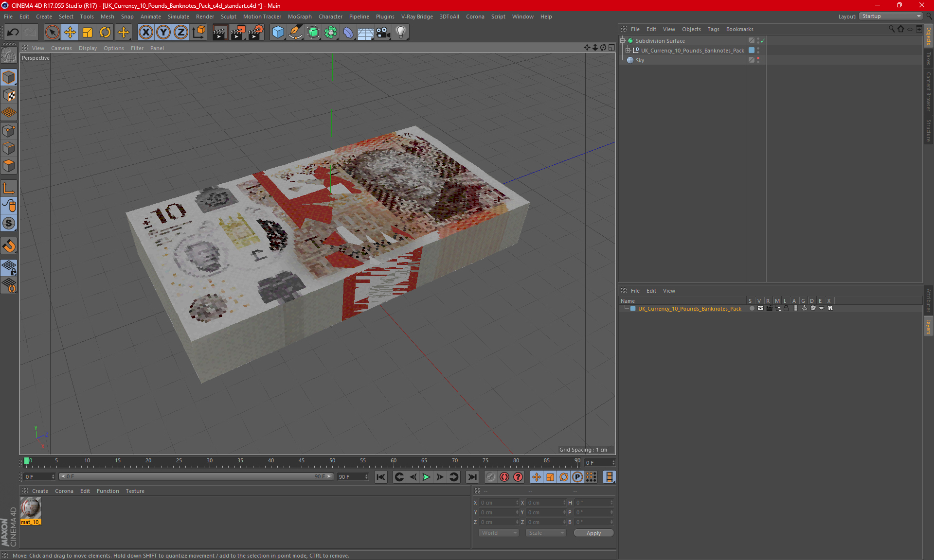Toggle layer solo dot

(x=752, y=308)
